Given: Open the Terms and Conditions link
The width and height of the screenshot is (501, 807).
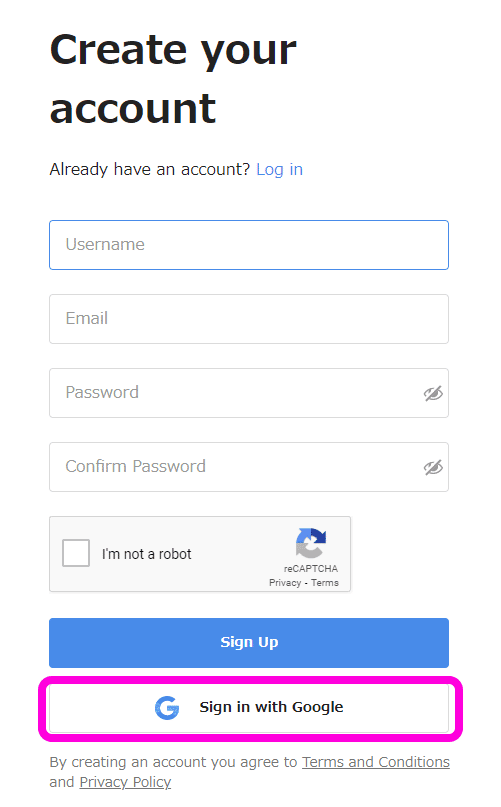Looking at the screenshot, I should point(376,762).
